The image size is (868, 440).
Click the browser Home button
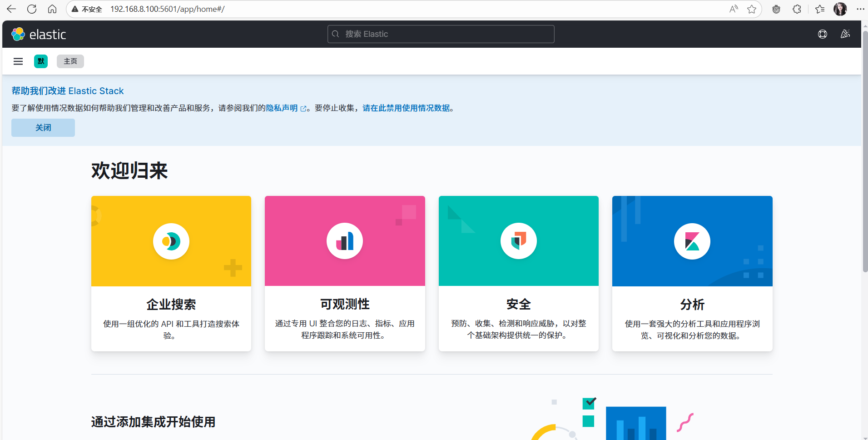click(x=52, y=9)
